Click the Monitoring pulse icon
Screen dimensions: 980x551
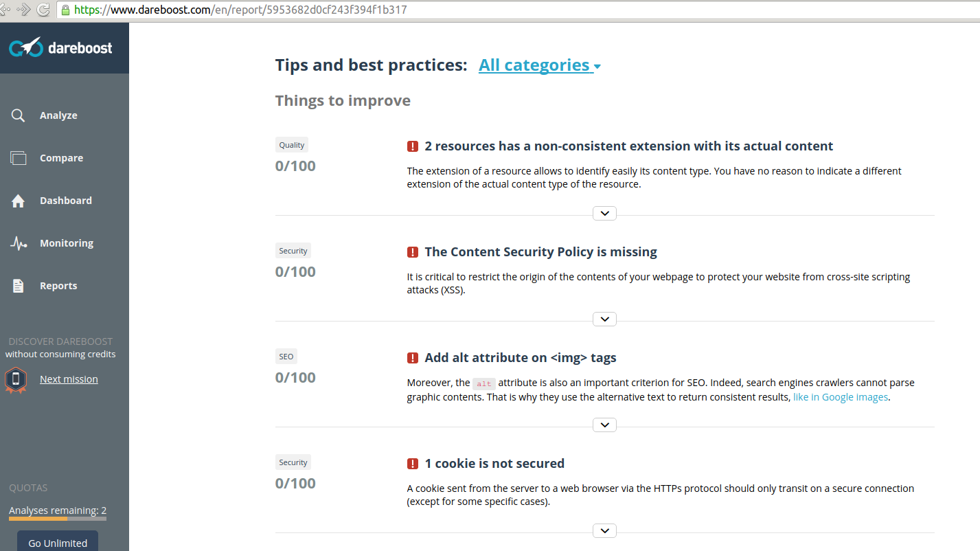[x=19, y=243]
